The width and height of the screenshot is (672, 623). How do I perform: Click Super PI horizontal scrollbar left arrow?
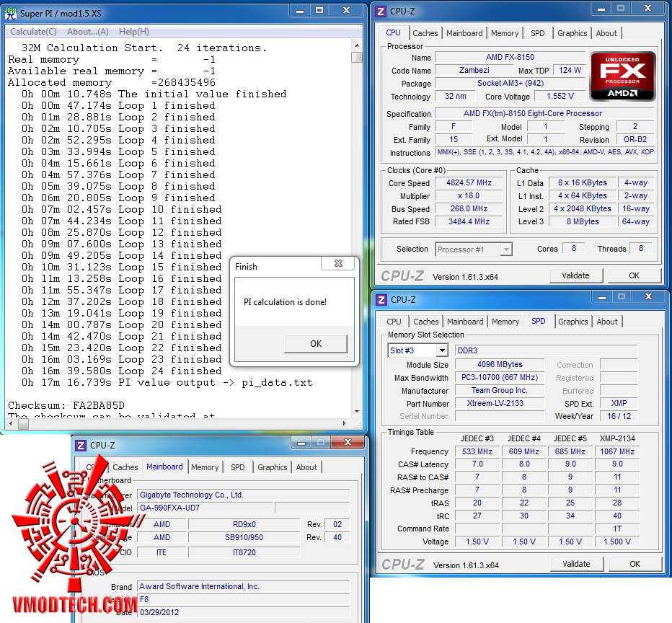12,424
